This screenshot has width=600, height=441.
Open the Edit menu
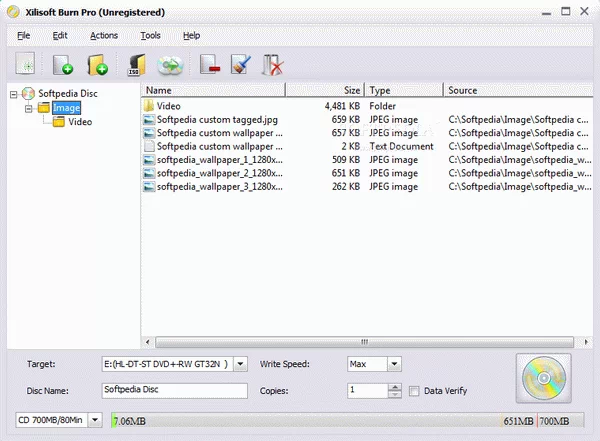point(60,36)
